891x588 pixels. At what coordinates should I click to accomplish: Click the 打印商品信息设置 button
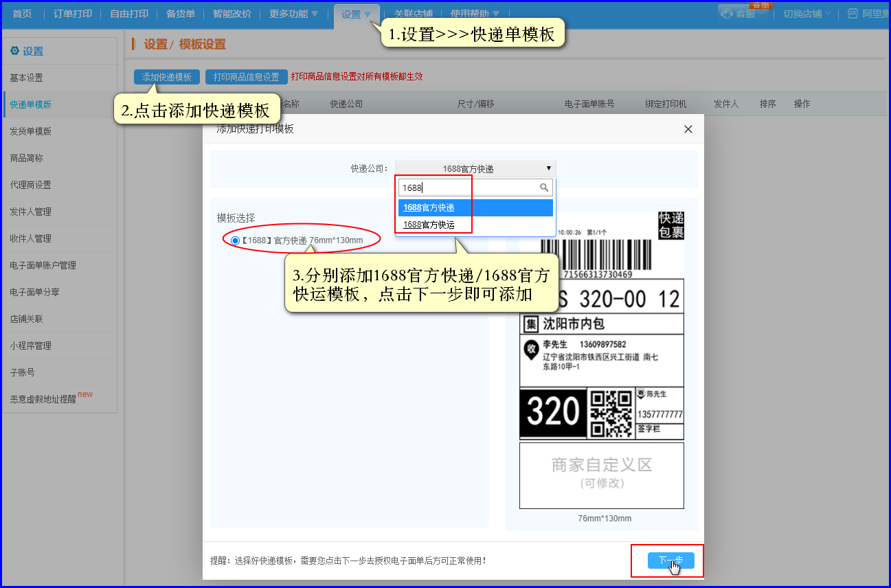coord(246,77)
